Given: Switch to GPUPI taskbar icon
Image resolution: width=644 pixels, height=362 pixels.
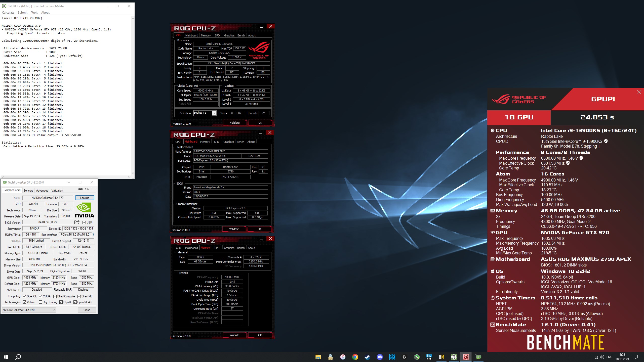Looking at the screenshot, I should pos(454,357).
